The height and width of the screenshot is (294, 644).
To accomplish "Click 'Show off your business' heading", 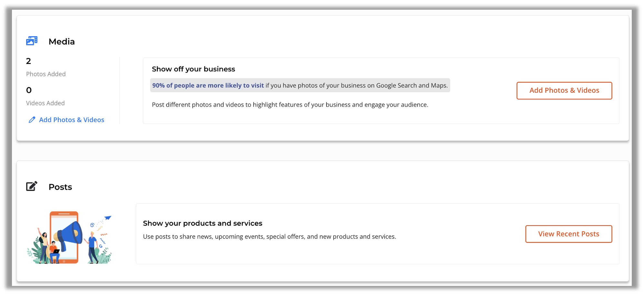I will 193,69.
